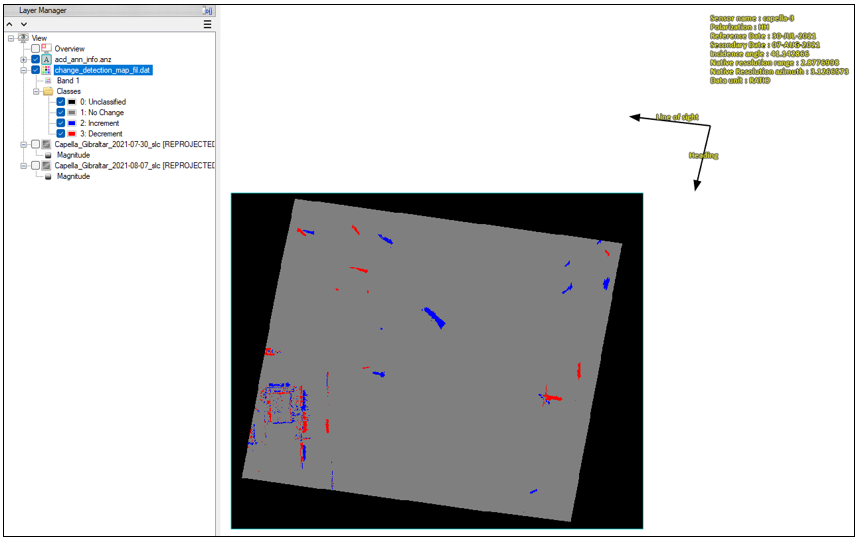This screenshot has width=860, height=542.
Task: Toggle the 2: Increment class checkbox
Action: pos(61,123)
